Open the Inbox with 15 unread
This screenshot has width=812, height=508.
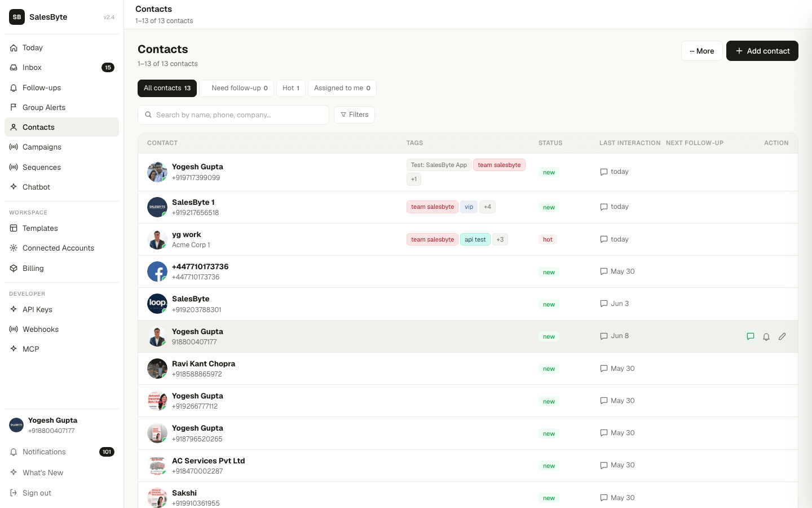click(61, 68)
